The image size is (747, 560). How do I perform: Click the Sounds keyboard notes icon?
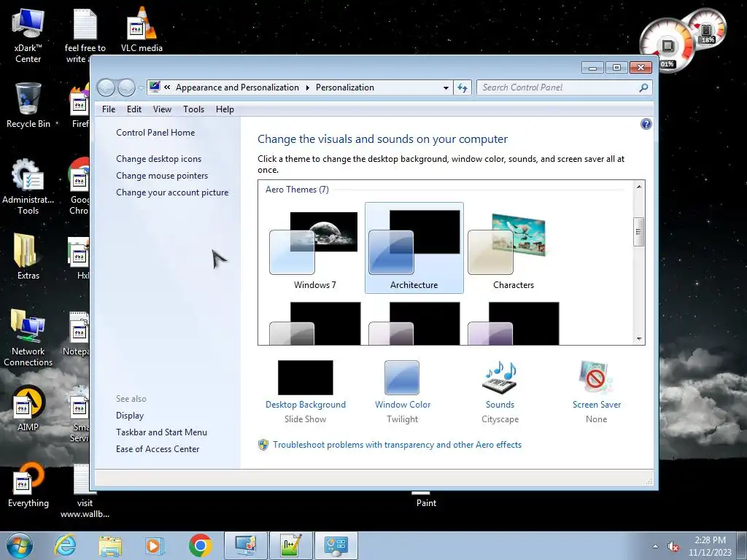coord(500,378)
